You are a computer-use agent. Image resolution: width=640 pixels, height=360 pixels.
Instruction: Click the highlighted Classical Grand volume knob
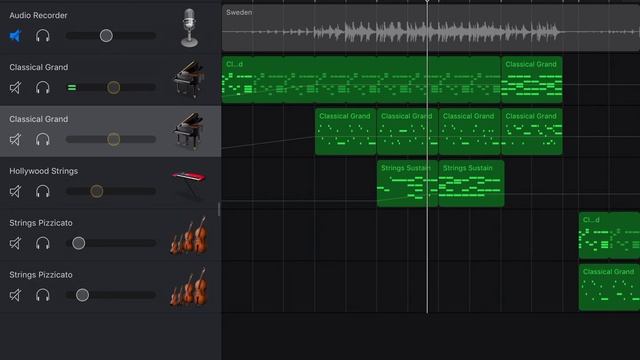click(x=113, y=139)
